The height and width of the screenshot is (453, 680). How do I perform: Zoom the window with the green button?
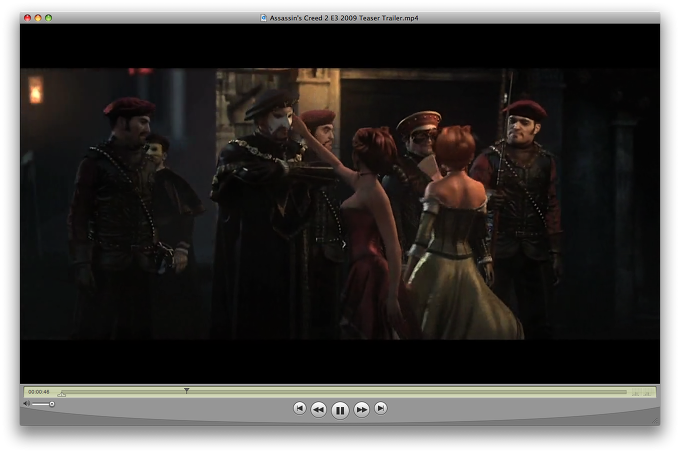[x=49, y=18]
